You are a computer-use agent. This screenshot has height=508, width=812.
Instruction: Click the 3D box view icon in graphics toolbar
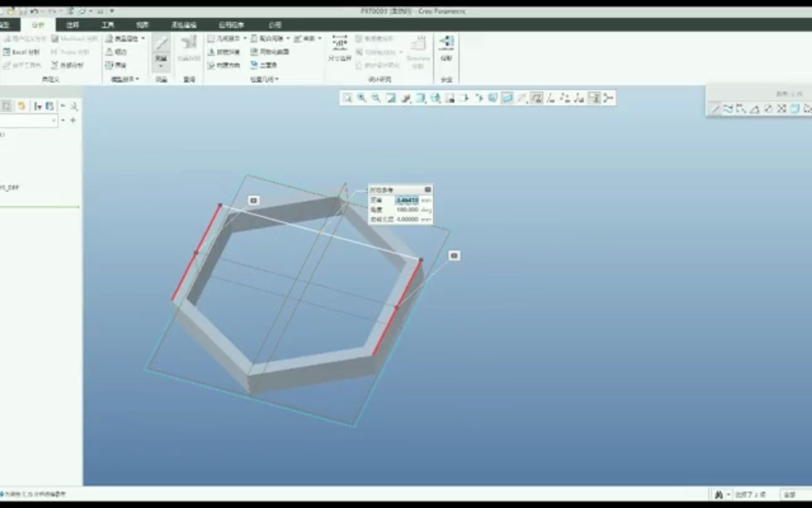(493, 98)
